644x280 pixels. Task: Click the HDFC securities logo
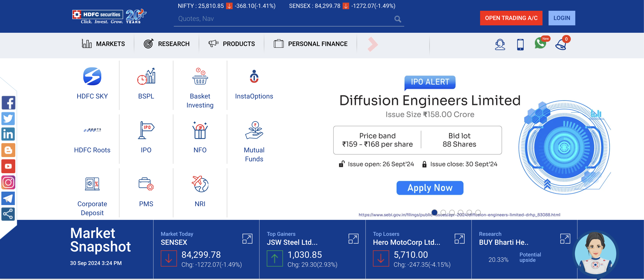tap(98, 17)
